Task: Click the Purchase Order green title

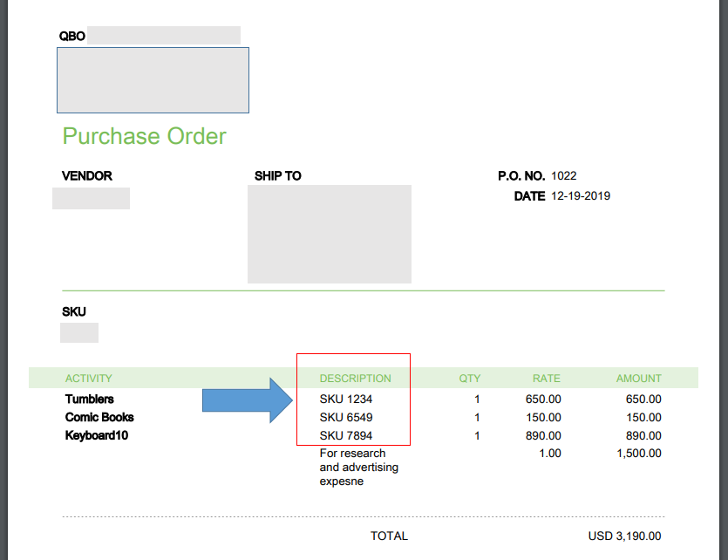Action: (x=144, y=136)
